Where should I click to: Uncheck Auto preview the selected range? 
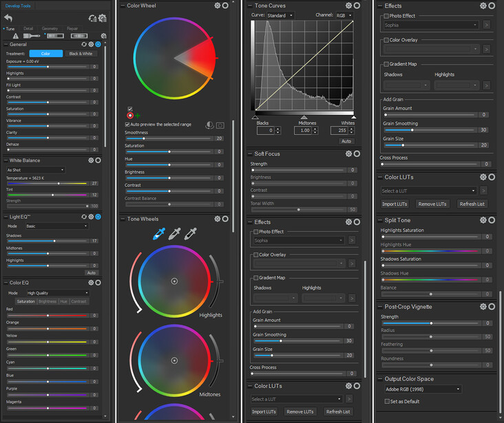[127, 124]
